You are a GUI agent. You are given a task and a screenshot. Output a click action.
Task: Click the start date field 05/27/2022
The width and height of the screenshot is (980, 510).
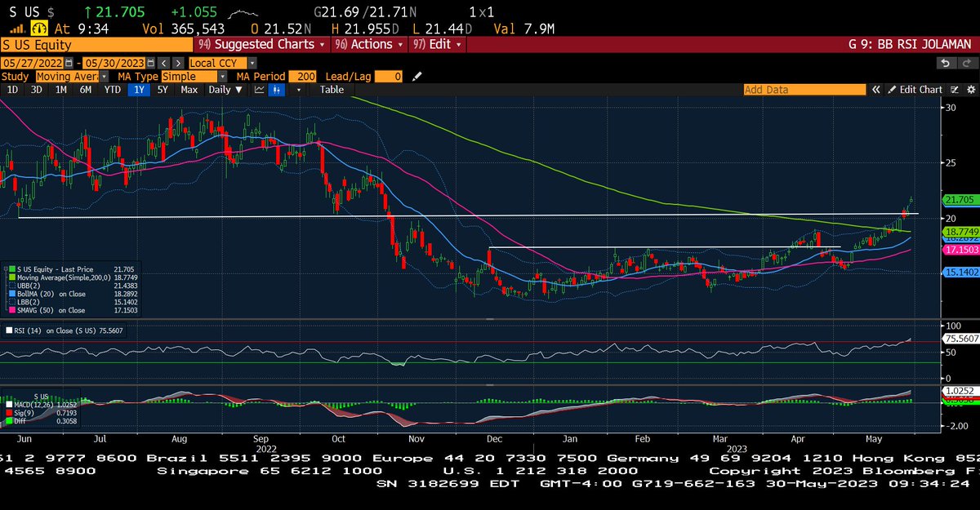tap(32, 63)
